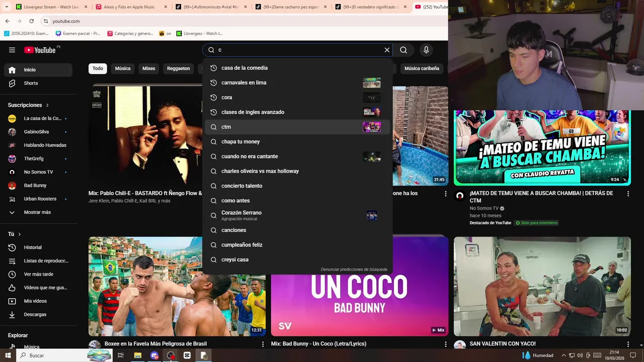
Task: Open Bad Bunny channel subscription
Action: pos(38,186)
